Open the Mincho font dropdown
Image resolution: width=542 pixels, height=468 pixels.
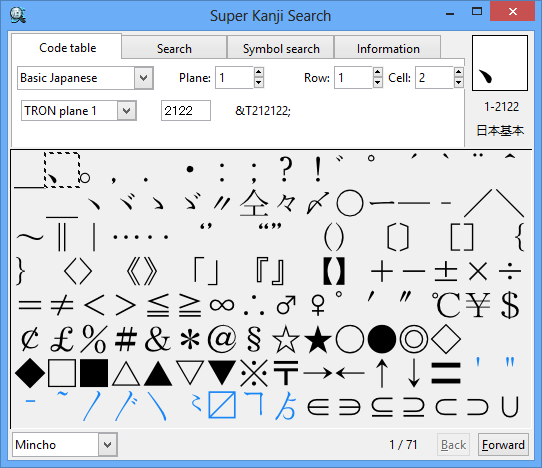coord(108,444)
